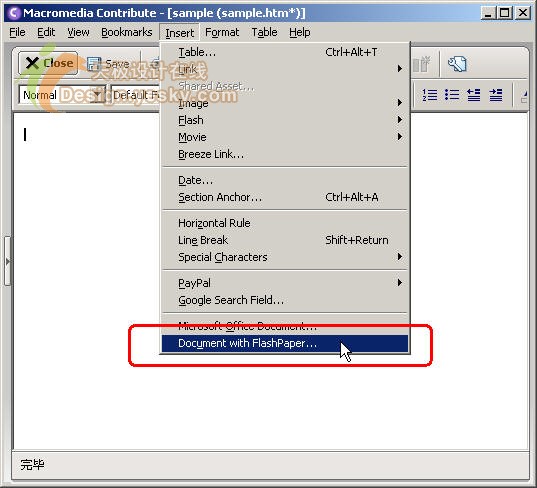Click the Macromedia Contribute title bar icon

click(14, 13)
